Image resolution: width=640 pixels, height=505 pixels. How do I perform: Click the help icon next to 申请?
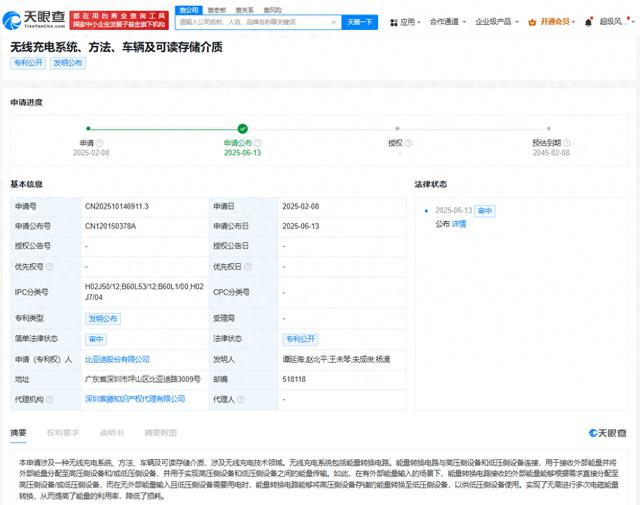coord(99,143)
